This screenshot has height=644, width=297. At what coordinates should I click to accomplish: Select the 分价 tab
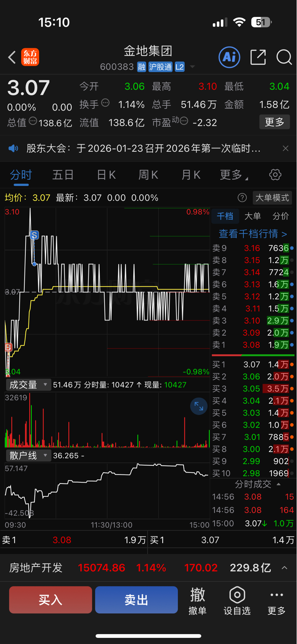point(281,216)
